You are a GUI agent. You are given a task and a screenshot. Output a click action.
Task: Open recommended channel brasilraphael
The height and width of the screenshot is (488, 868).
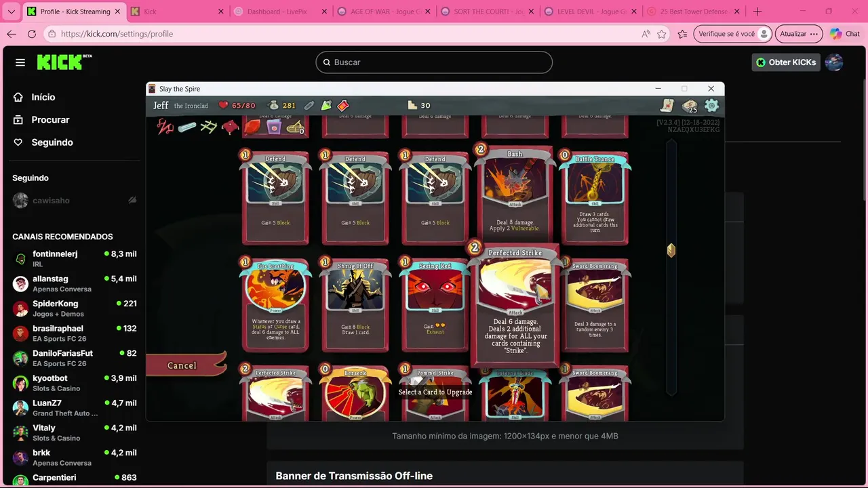75,333
